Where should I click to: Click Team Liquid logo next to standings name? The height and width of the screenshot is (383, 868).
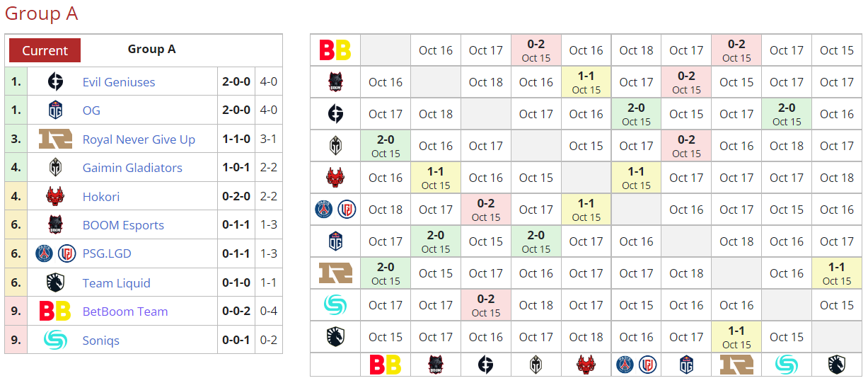(x=56, y=282)
